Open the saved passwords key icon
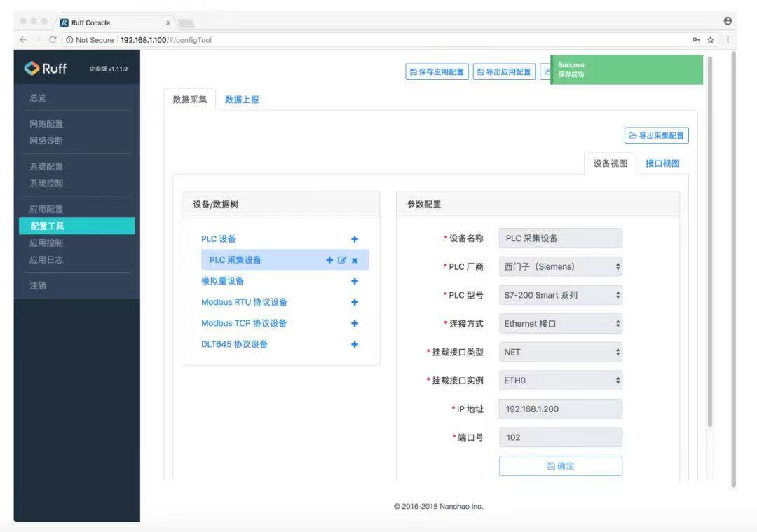 click(696, 40)
